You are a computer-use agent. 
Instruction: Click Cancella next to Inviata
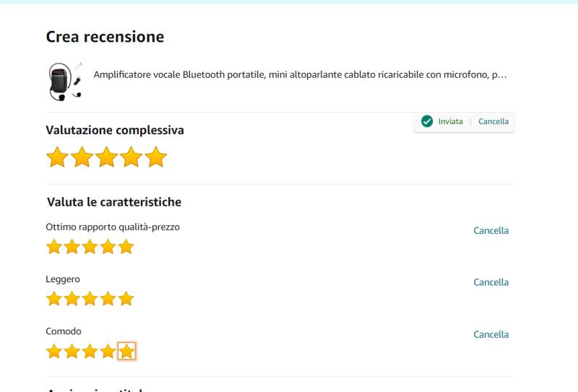493,121
